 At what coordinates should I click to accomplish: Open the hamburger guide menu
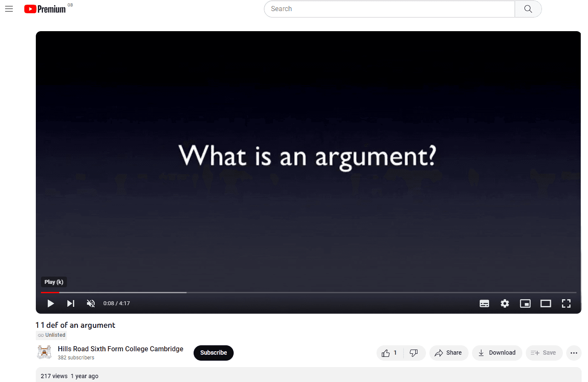tap(9, 9)
